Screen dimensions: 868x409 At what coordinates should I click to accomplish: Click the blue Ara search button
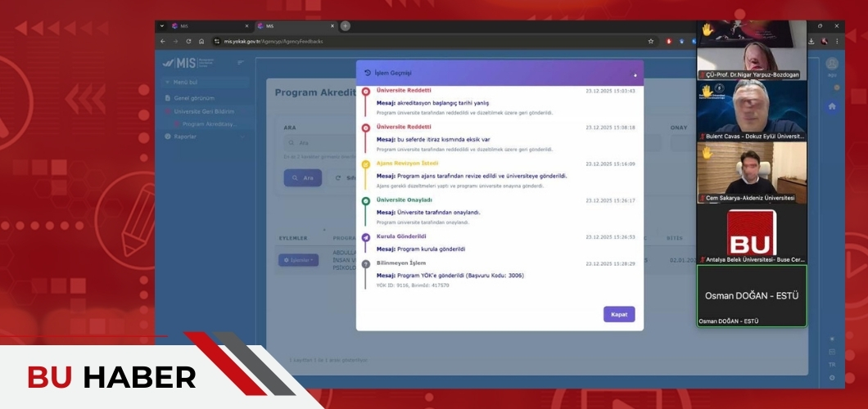(x=302, y=178)
